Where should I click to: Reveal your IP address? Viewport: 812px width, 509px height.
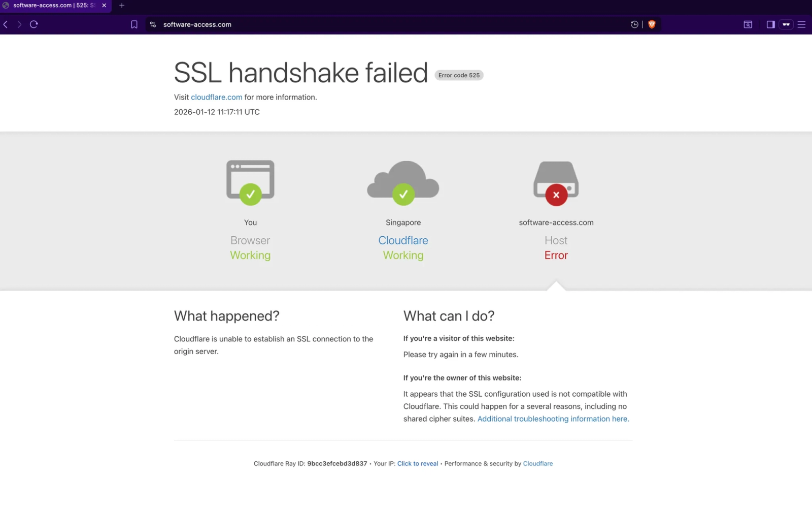417,463
